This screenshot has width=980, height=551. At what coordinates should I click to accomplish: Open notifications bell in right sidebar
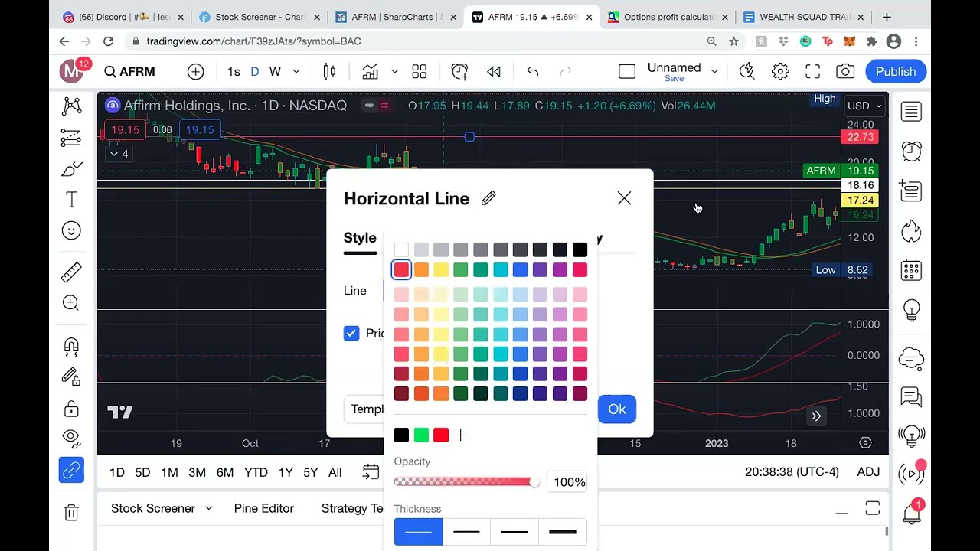911,512
